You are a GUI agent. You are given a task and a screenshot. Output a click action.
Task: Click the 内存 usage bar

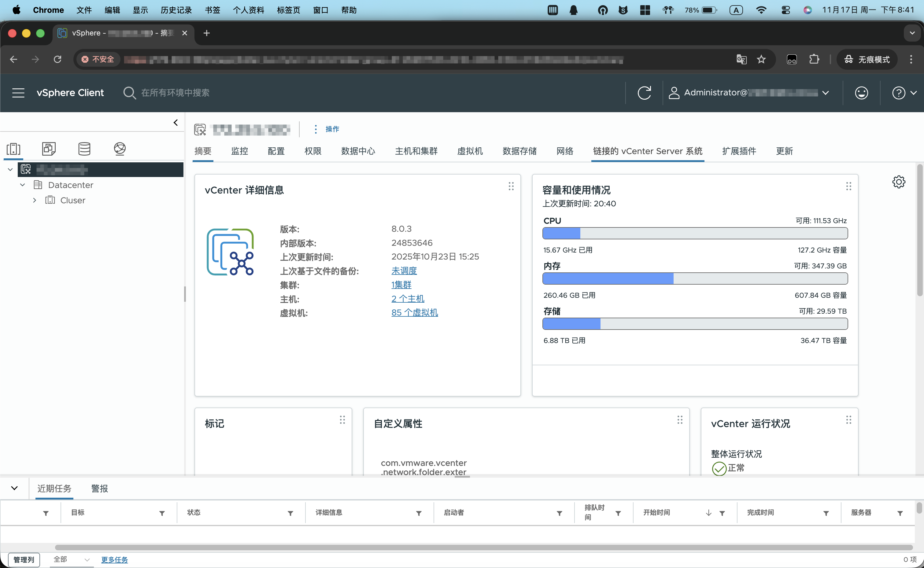click(x=695, y=279)
